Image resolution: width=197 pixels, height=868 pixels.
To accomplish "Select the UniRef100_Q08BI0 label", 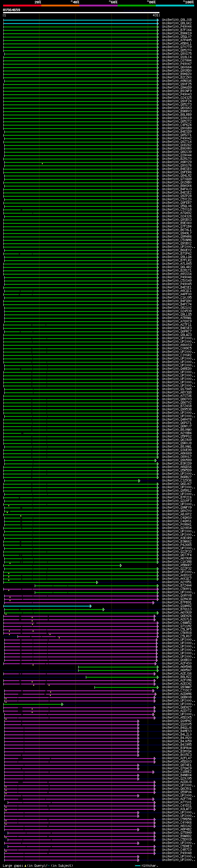I will (x=177, y=660).
